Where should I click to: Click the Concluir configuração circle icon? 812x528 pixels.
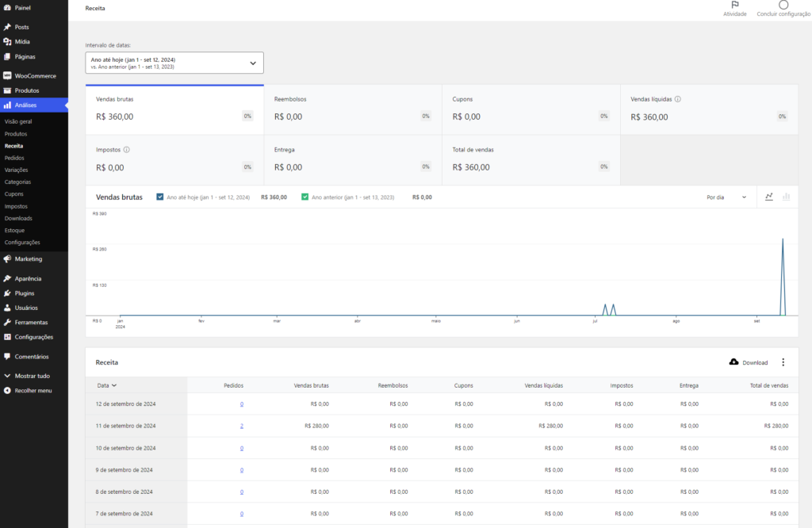pos(783,5)
